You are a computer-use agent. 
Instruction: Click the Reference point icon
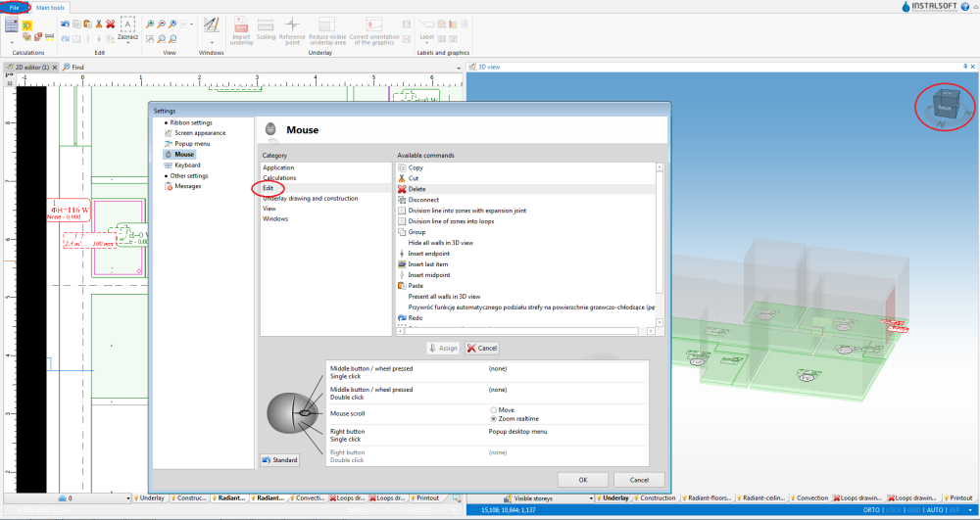292,24
